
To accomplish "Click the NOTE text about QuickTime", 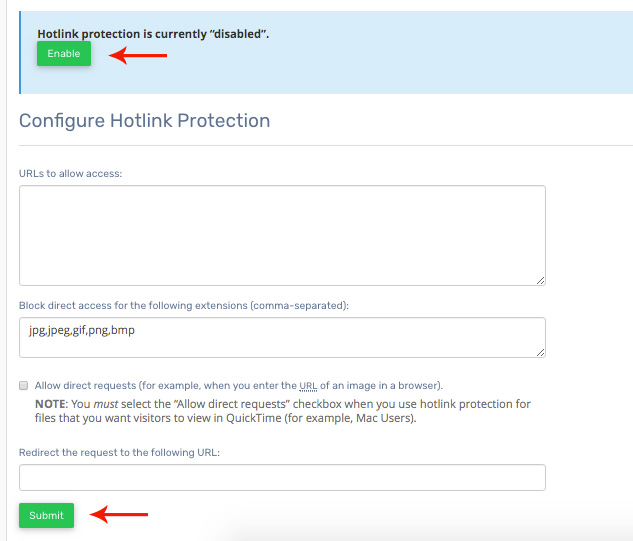I will (280, 411).
